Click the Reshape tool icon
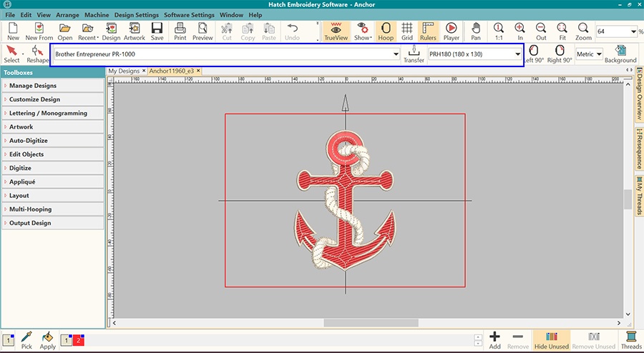The height and width of the screenshot is (353, 644). point(38,51)
